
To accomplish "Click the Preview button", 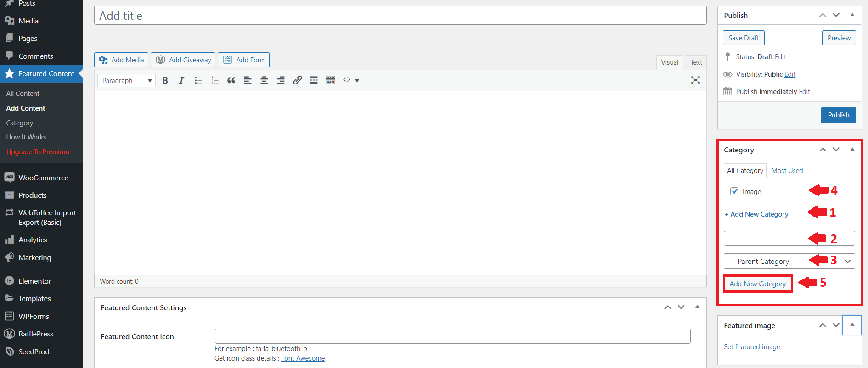I will click(839, 38).
